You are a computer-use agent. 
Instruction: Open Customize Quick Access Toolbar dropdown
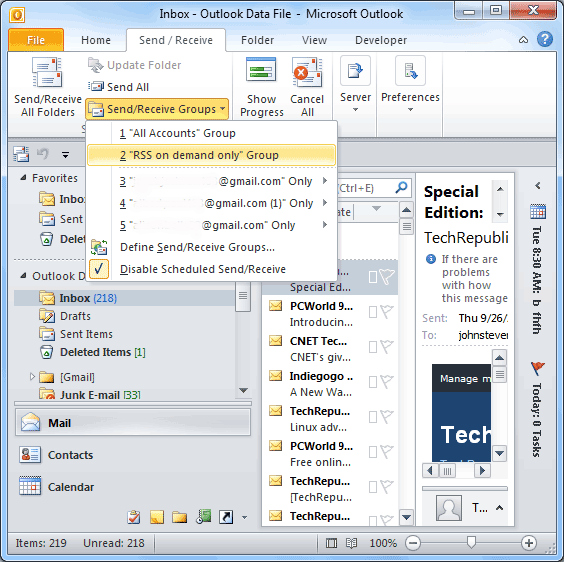point(65,155)
